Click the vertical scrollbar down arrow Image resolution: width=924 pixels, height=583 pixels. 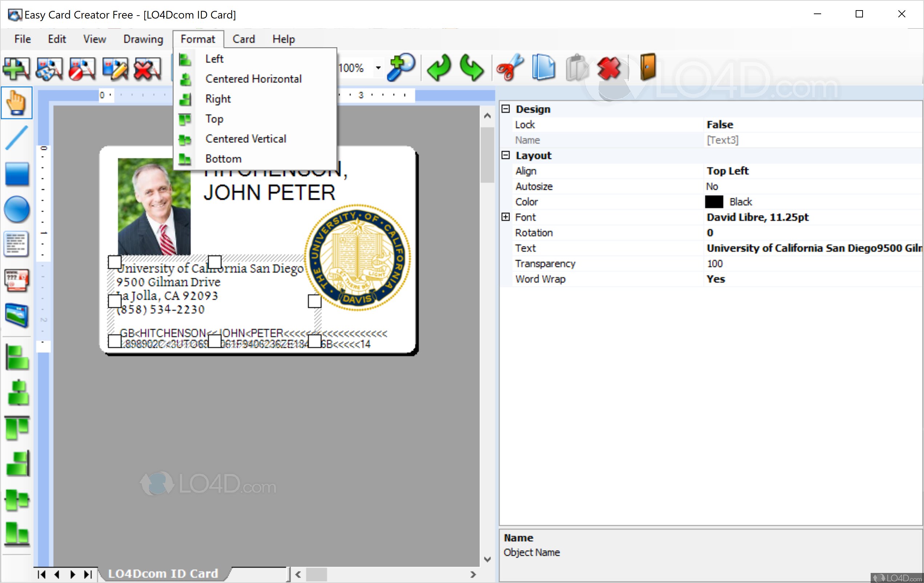(487, 559)
